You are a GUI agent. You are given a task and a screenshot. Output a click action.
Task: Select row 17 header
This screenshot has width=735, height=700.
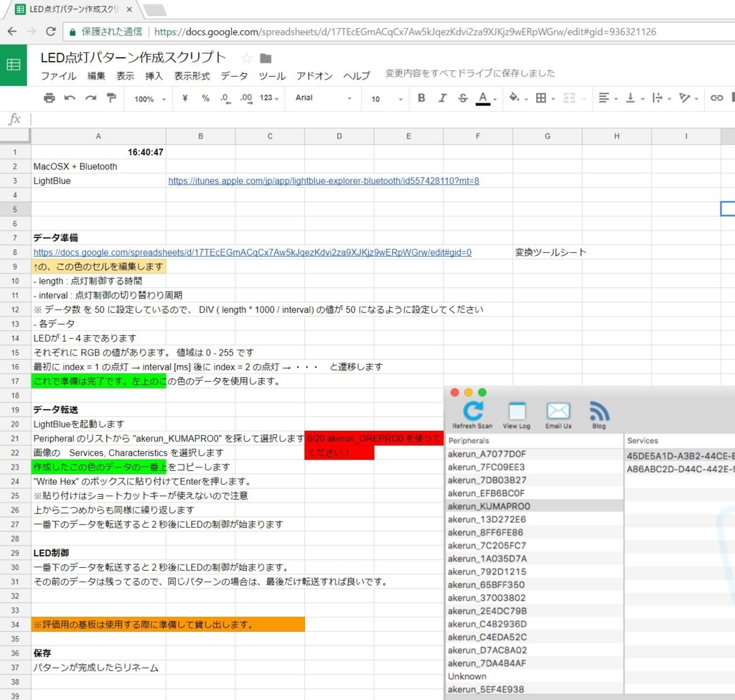[15, 381]
